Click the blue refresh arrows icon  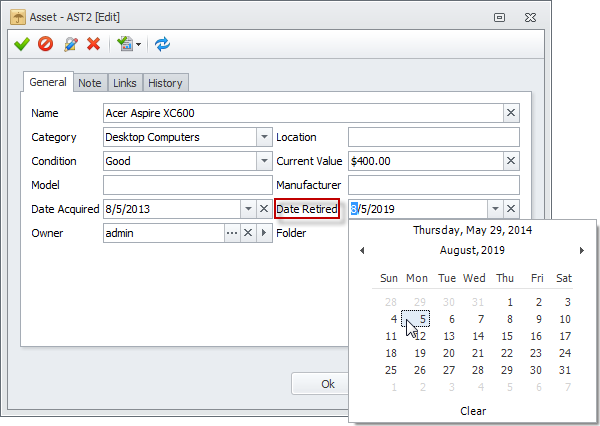point(163,44)
